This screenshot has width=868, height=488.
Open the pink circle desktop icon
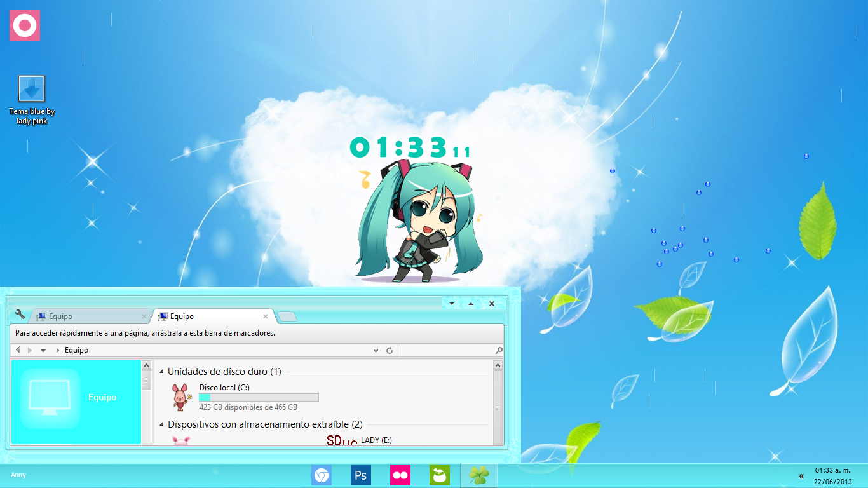25,25
